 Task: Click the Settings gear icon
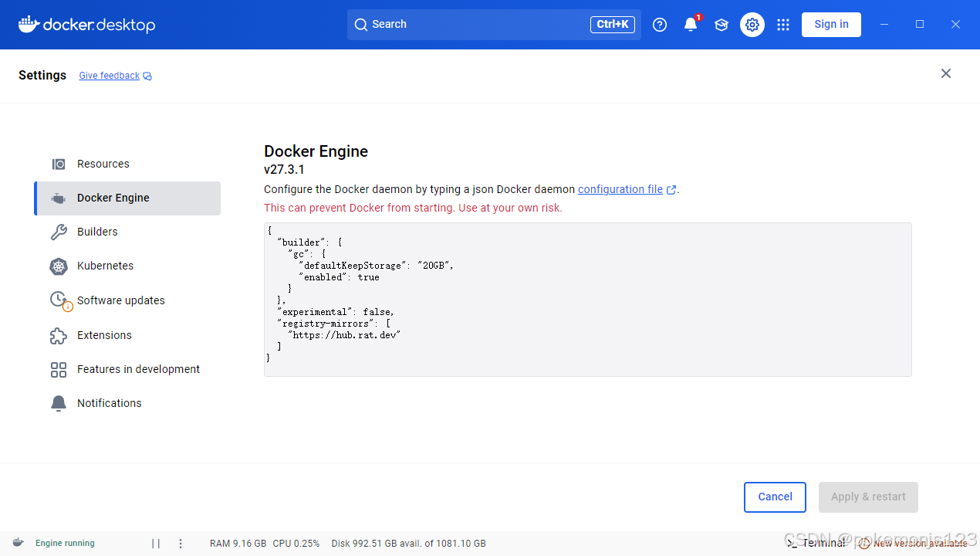(x=752, y=25)
